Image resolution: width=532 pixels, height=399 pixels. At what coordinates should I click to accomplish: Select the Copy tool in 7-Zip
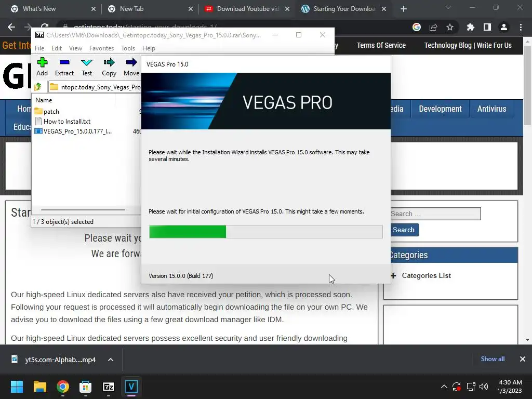tap(109, 67)
